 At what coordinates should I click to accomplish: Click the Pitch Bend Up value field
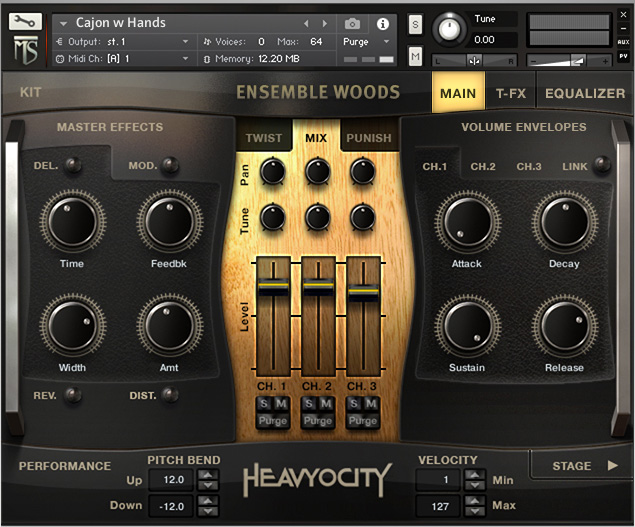tap(173, 480)
